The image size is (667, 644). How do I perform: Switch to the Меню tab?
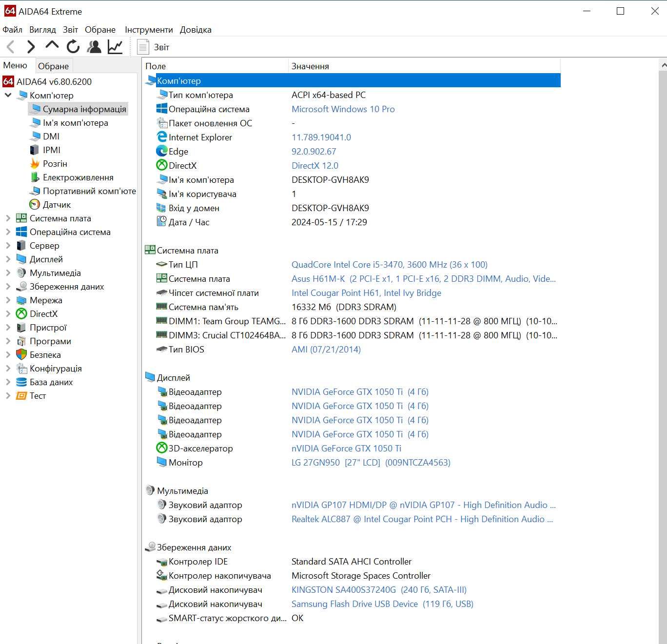16,65
